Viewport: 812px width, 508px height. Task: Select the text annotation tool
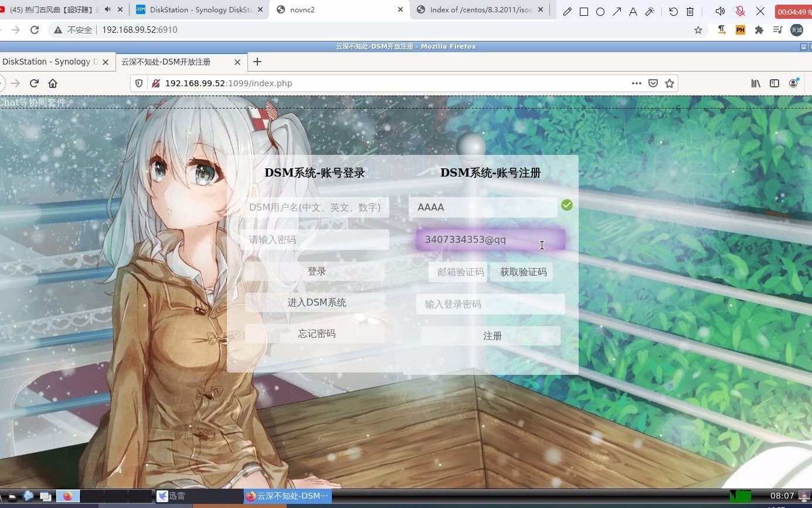pos(633,12)
